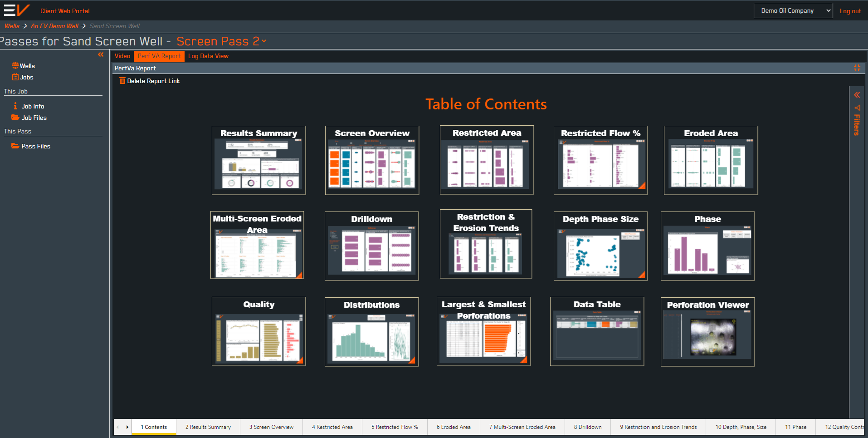This screenshot has width=868, height=438.
Task: Open the Perforation Viewer thumbnail
Action: (x=707, y=332)
